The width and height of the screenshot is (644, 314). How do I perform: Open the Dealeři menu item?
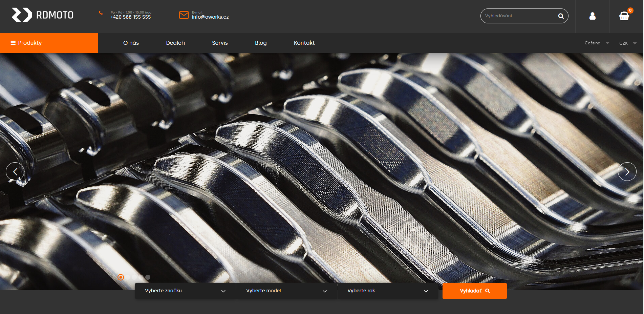pos(175,43)
